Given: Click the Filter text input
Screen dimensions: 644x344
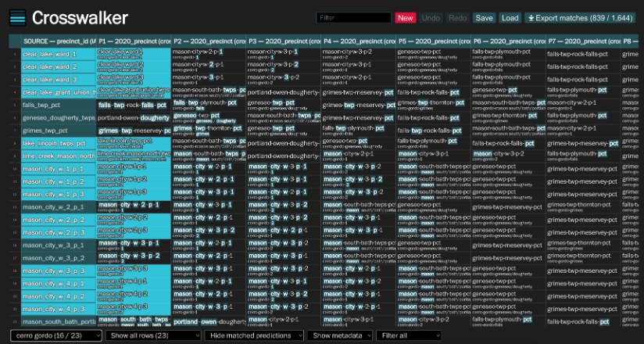Looking at the screenshot, I should coord(353,17).
